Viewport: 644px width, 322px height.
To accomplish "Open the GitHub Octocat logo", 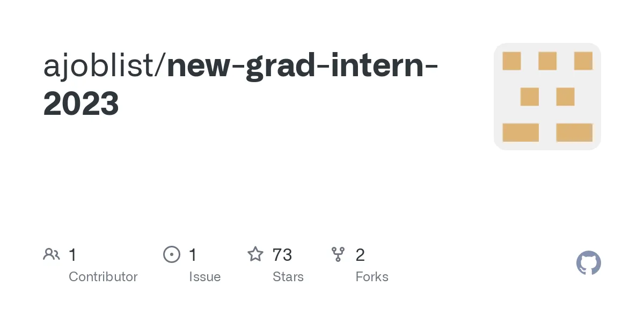I will (588, 264).
